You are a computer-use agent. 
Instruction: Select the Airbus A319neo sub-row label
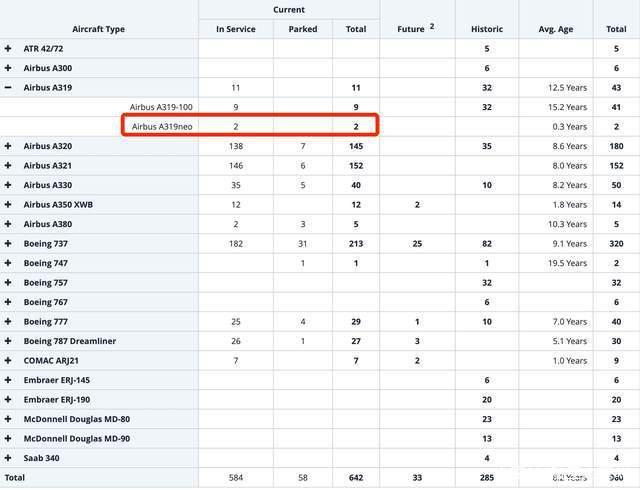[162, 127]
